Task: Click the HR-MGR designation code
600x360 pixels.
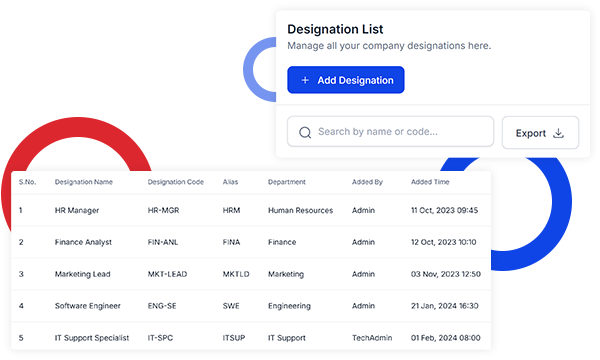Action: pyautogui.click(x=163, y=210)
